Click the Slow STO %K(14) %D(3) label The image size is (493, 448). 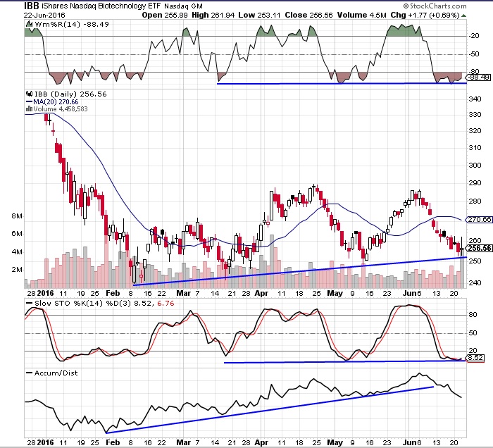(x=83, y=304)
